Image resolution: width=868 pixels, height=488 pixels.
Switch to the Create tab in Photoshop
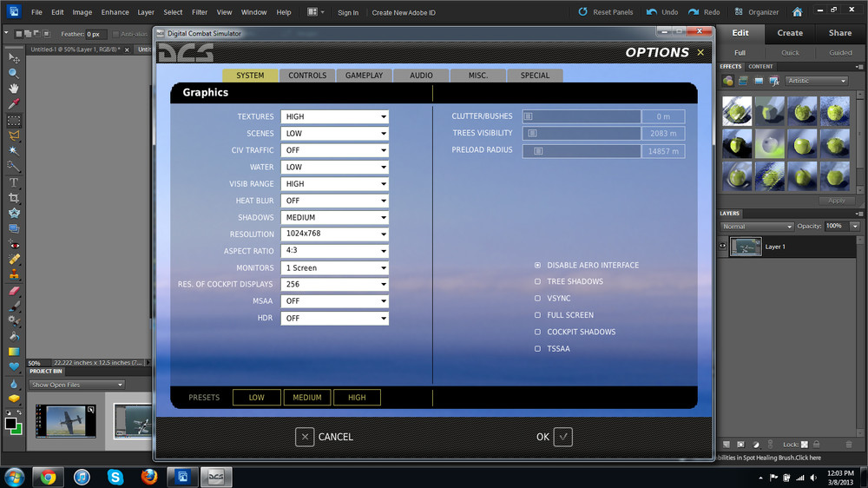(790, 33)
